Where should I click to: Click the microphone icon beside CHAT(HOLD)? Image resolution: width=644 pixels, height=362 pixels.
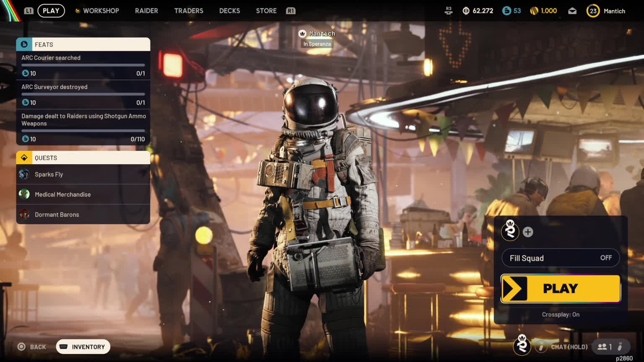(x=541, y=347)
